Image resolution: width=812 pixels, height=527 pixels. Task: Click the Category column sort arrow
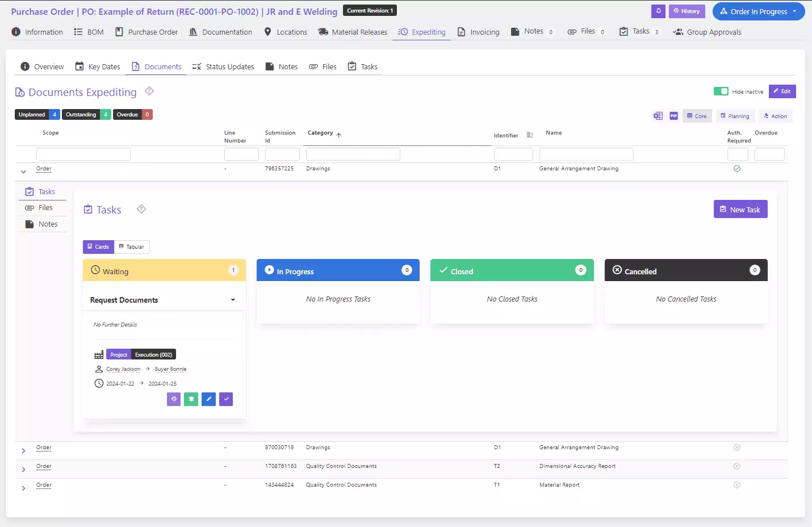pyautogui.click(x=338, y=135)
